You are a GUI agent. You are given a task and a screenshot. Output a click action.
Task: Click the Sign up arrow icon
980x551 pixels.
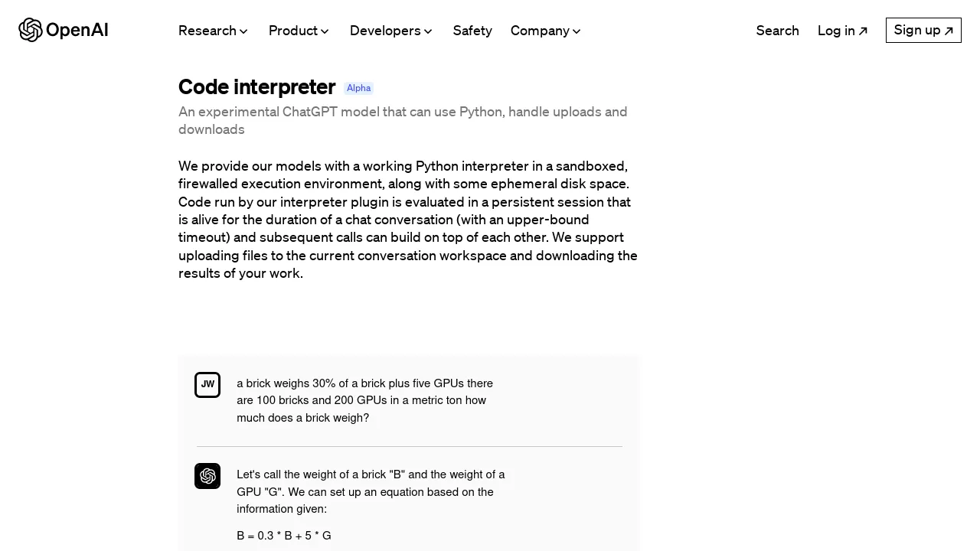(949, 31)
